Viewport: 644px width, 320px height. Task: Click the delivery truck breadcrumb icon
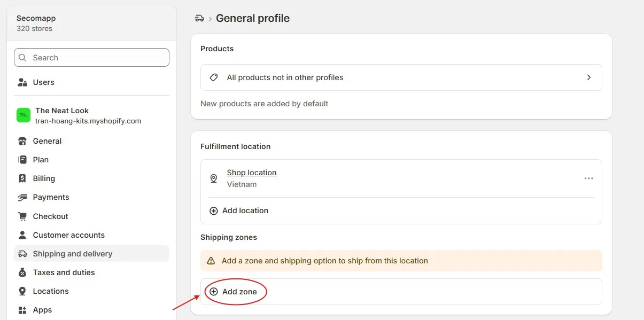(x=199, y=18)
